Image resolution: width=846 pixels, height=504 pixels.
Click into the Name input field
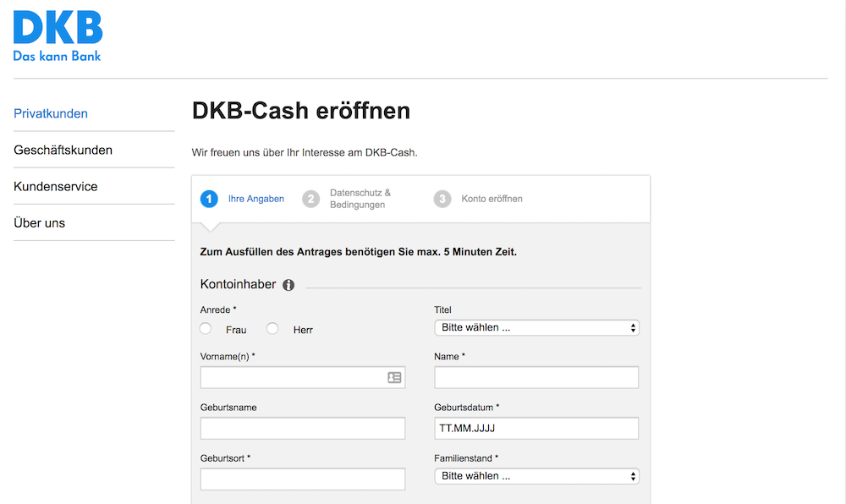pos(536,377)
